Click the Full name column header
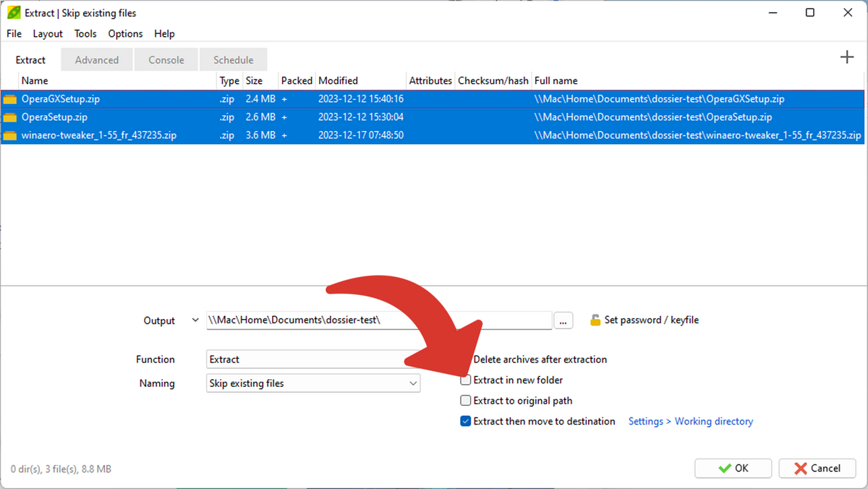 556,81
